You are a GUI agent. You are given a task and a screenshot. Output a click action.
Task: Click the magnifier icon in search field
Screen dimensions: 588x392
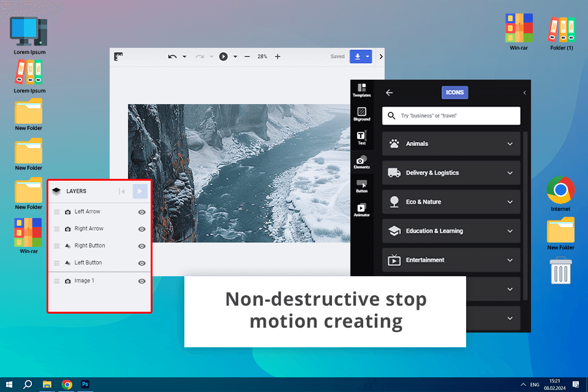tap(391, 116)
